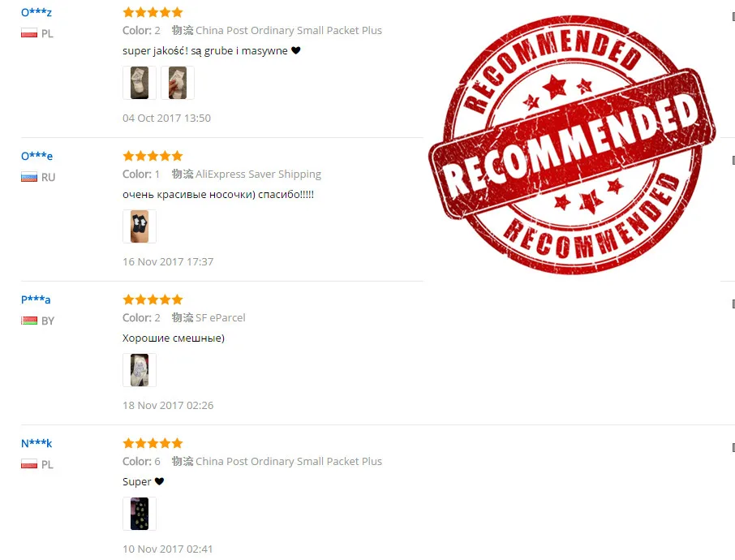The image size is (735, 560).
Task: Click the five-star rating of O***z review
Action: (x=153, y=12)
